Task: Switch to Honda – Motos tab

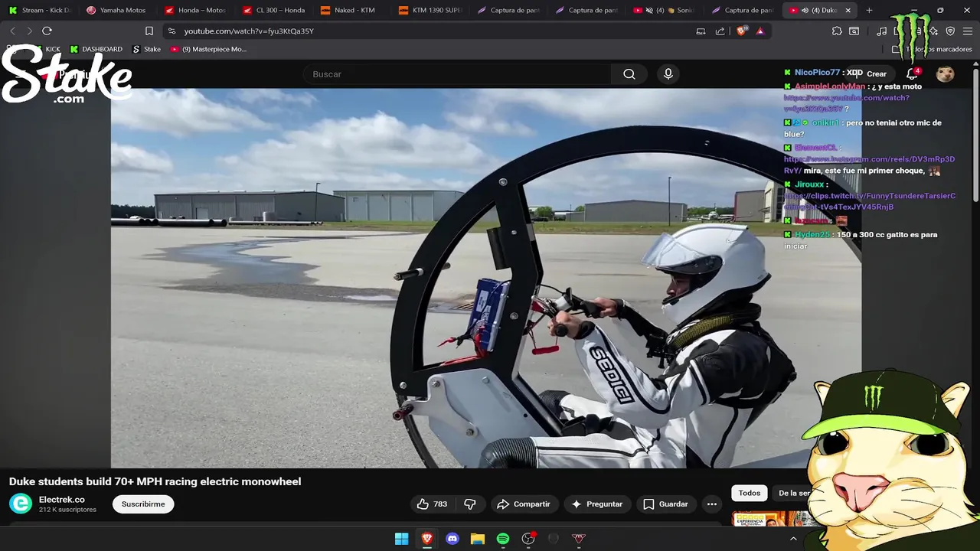Action: tap(195, 10)
